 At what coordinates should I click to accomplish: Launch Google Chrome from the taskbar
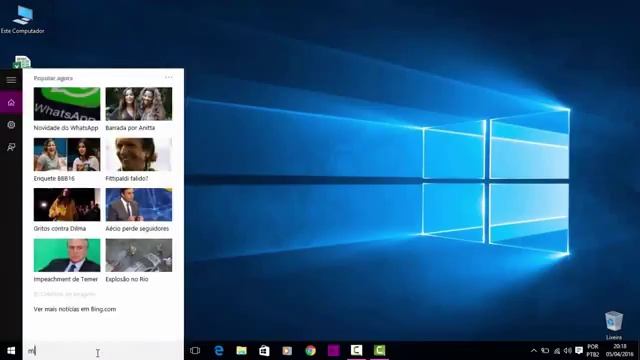pos(311,351)
